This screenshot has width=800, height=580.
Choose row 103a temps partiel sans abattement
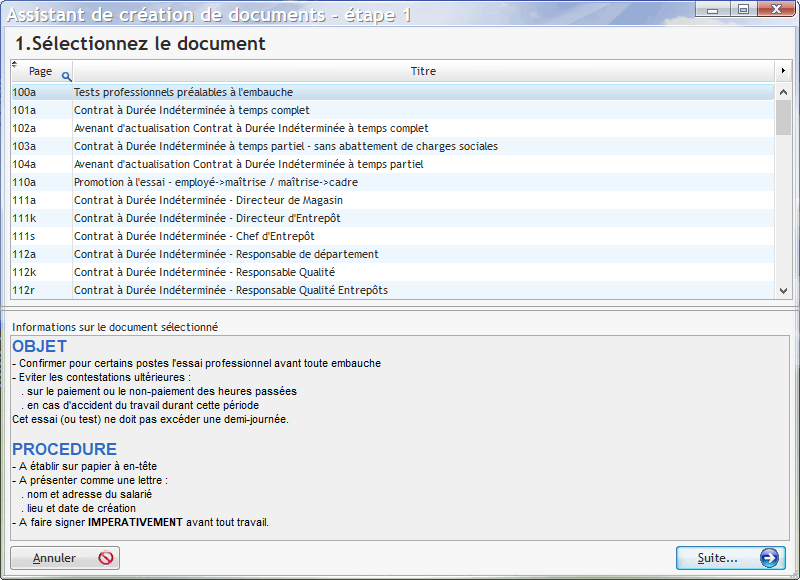coord(285,146)
